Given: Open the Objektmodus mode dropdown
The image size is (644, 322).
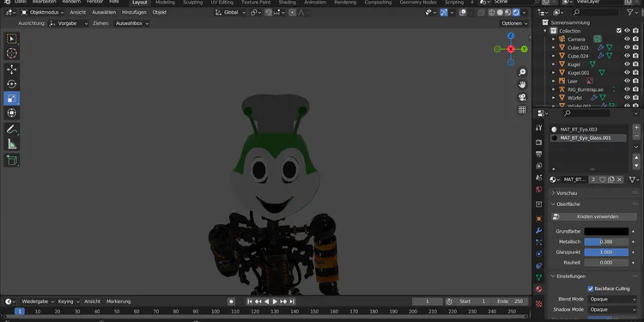Looking at the screenshot, I should click(x=42, y=12).
